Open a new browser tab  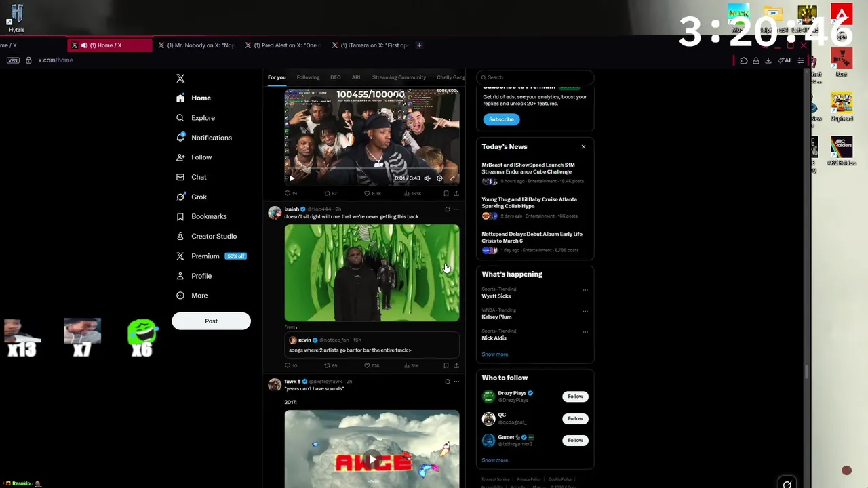click(x=419, y=45)
